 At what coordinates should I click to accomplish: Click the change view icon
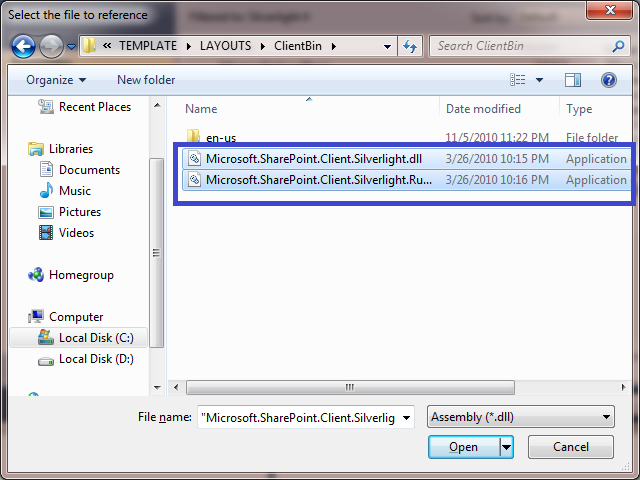point(518,80)
